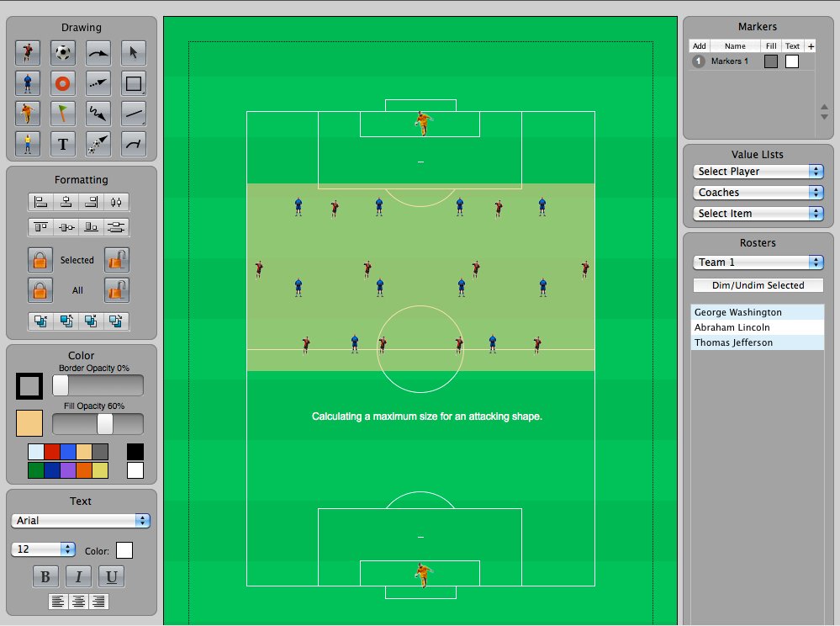The image size is (840, 626).
Task: Set text alignment to center
Action: pos(78,602)
